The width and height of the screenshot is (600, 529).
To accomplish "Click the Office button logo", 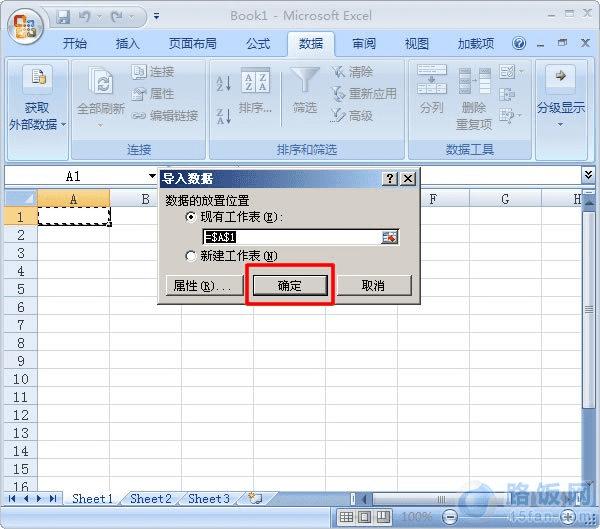I will pos(25,27).
